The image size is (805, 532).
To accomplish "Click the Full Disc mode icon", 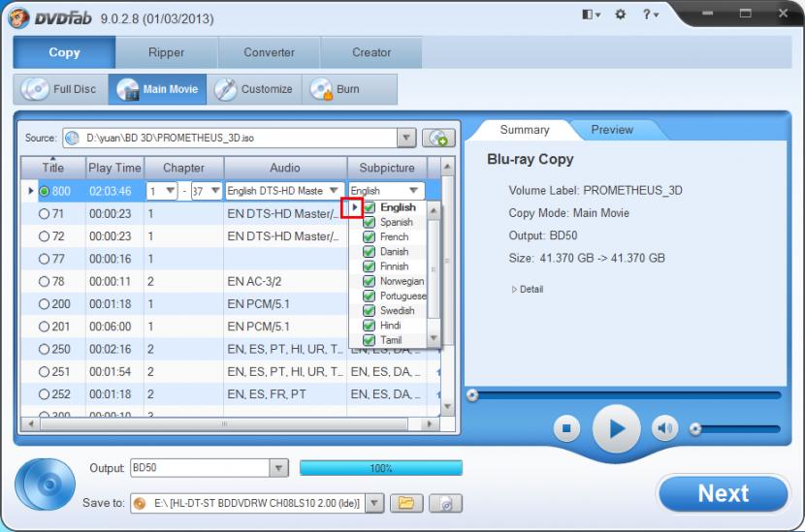I will [x=34, y=89].
